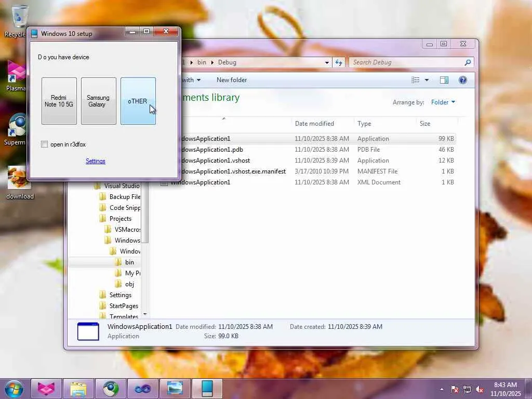Select the obj folder in the tree

coord(125,284)
